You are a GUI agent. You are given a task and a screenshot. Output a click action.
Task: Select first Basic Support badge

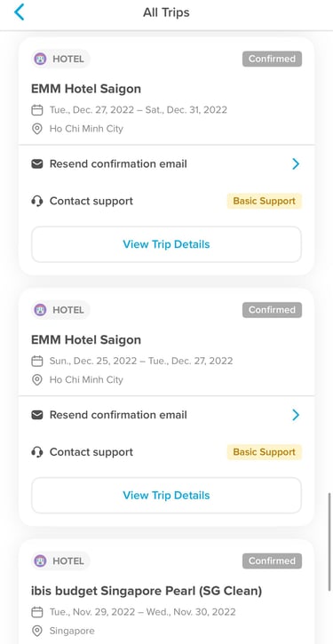(x=265, y=202)
